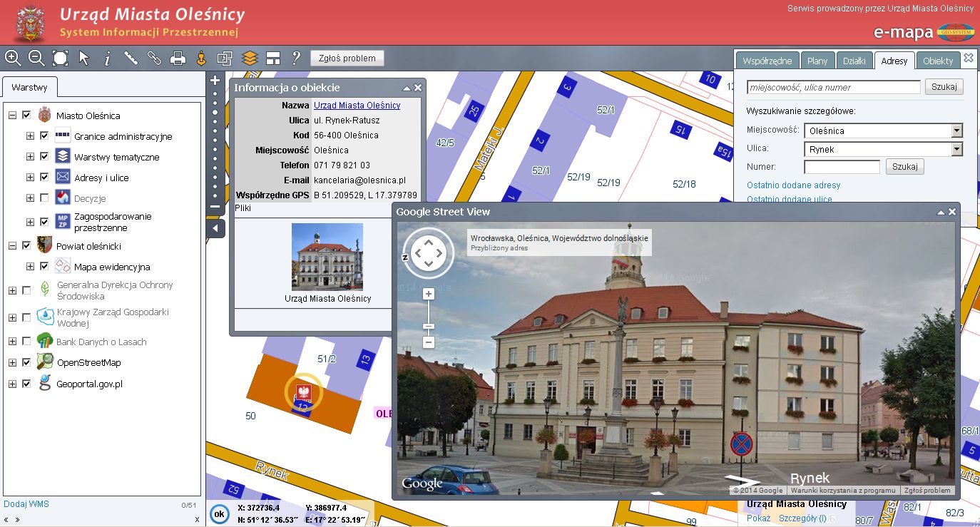The height and width of the screenshot is (527, 980).
Task: Zoom out with the map minus control
Action: (x=215, y=207)
